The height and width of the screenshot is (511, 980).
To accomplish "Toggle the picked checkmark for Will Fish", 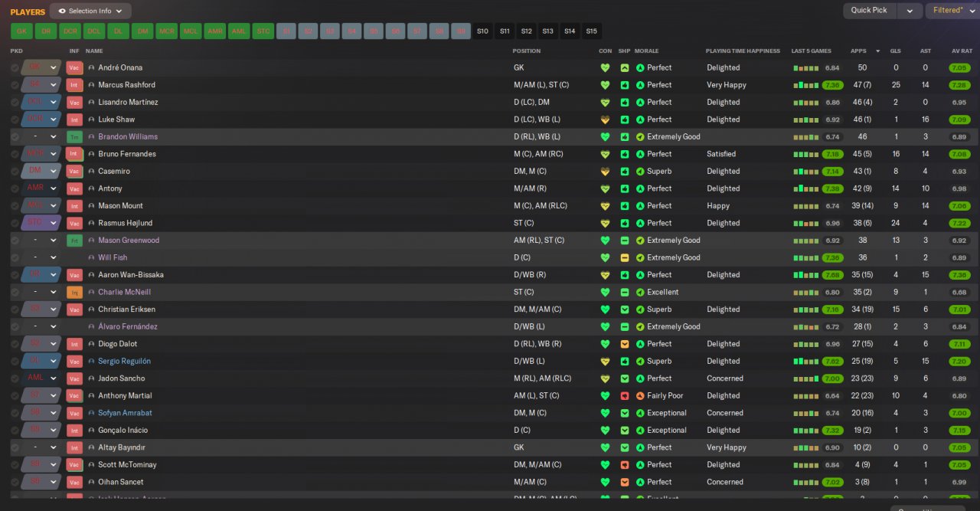I will (15, 257).
